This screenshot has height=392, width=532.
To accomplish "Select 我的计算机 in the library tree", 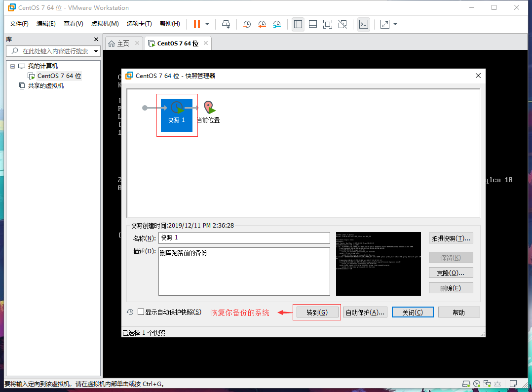I will tap(43, 66).
